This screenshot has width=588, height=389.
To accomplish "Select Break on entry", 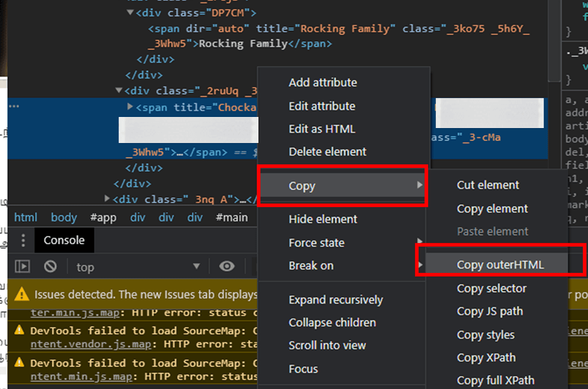I will (x=311, y=265).
